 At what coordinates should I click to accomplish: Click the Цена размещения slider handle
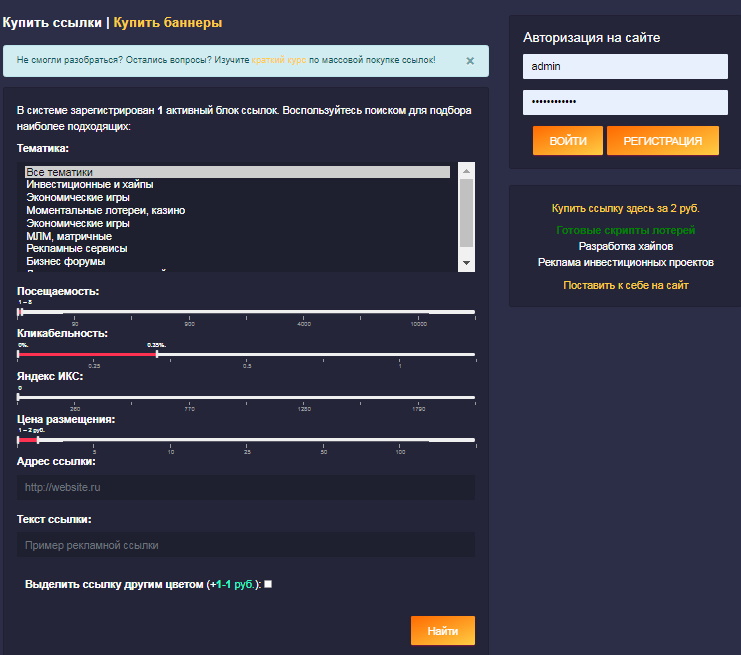tap(37, 439)
